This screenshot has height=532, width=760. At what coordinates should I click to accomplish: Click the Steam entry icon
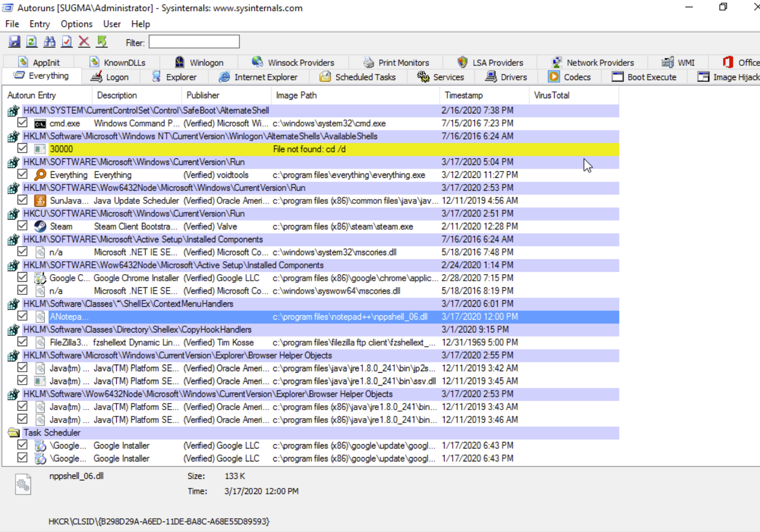(40, 227)
